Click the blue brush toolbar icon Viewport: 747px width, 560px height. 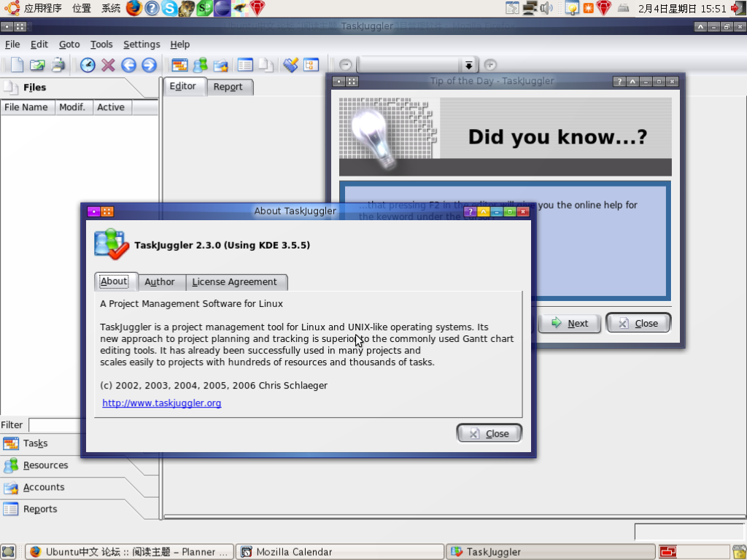coord(290,65)
